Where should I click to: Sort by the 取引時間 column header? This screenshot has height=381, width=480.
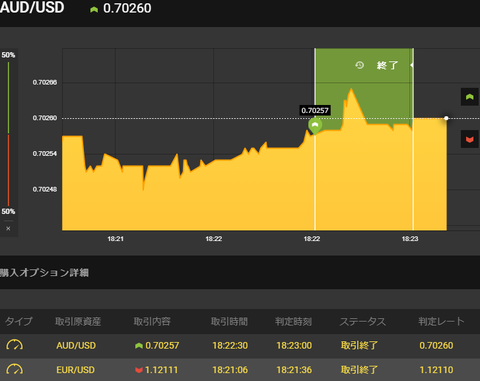click(x=229, y=321)
